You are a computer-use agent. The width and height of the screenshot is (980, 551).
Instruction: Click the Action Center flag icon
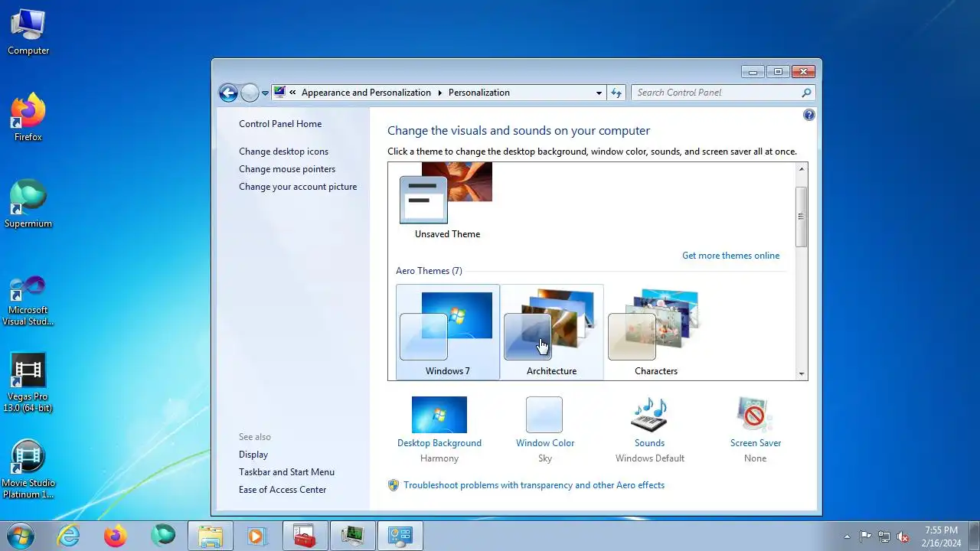click(x=865, y=536)
